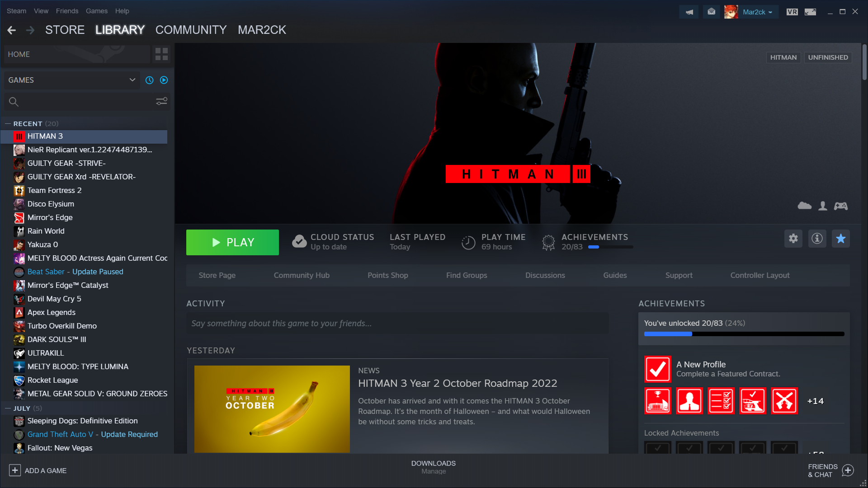Click the forward navigation arrow
The height and width of the screenshot is (488, 868).
click(x=30, y=30)
